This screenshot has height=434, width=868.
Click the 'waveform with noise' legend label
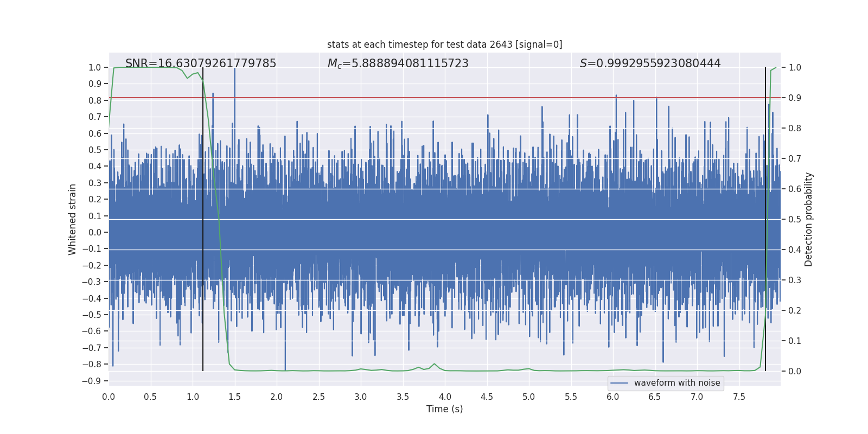click(x=676, y=383)
